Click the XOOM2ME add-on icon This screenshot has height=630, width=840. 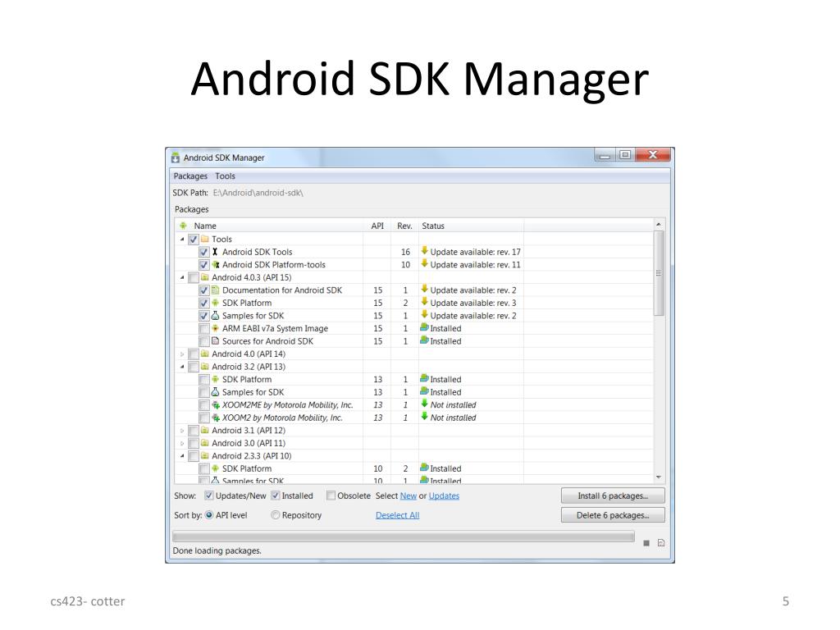click(x=216, y=405)
